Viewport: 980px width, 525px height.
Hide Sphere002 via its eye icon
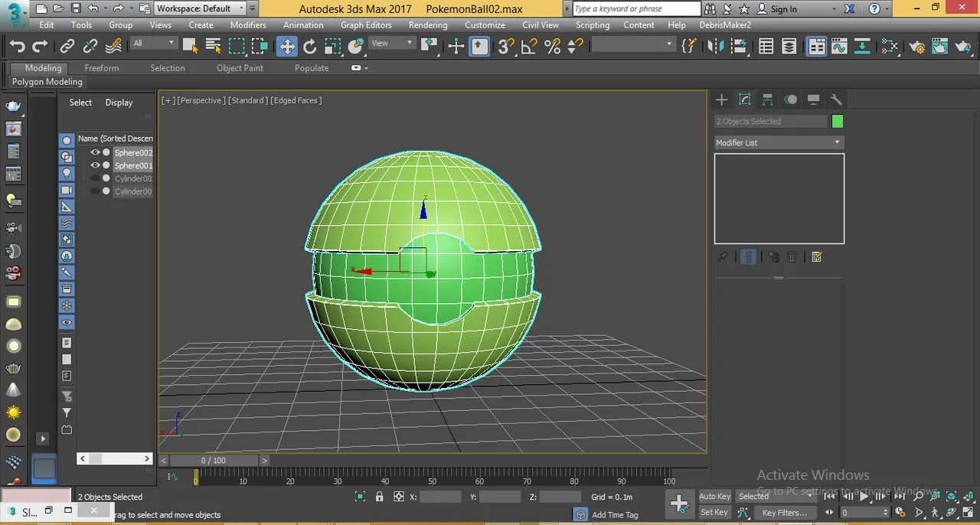(x=95, y=152)
